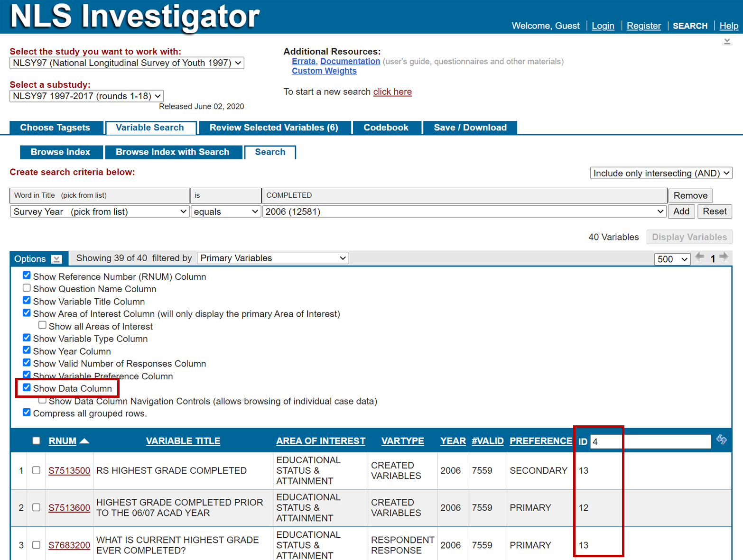The height and width of the screenshot is (560, 743).
Task: Open the Save / Download tab
Action: pyautogui.click(x=470, y=128)
